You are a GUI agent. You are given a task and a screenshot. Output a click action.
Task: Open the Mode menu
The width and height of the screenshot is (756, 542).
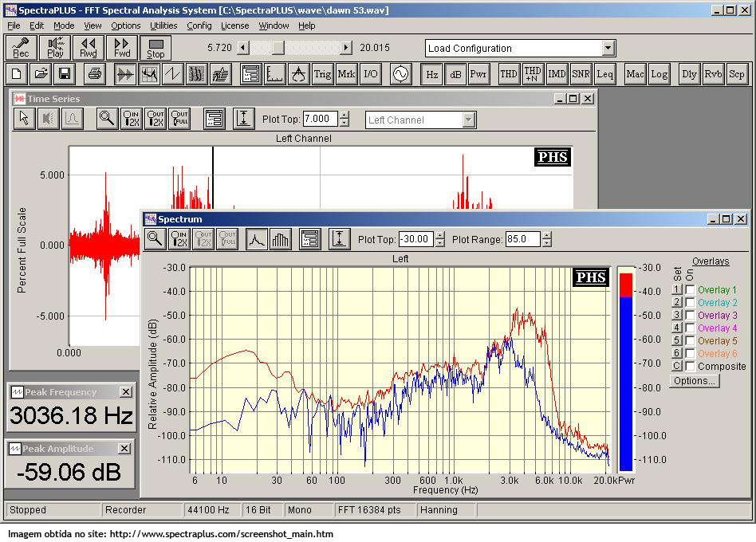click(64, 26)
